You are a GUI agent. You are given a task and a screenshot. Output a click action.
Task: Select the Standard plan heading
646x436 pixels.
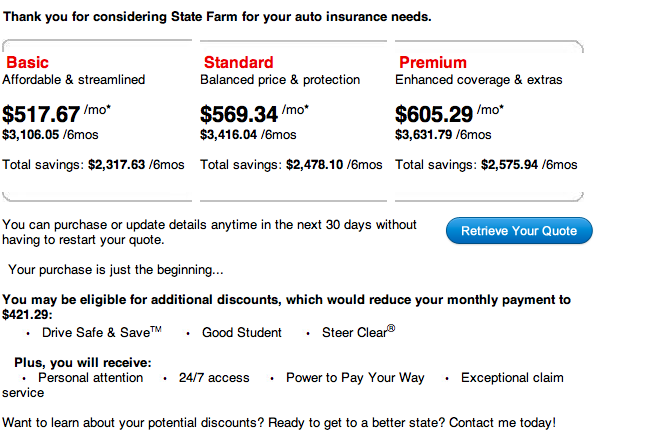[x=239, y=63]
